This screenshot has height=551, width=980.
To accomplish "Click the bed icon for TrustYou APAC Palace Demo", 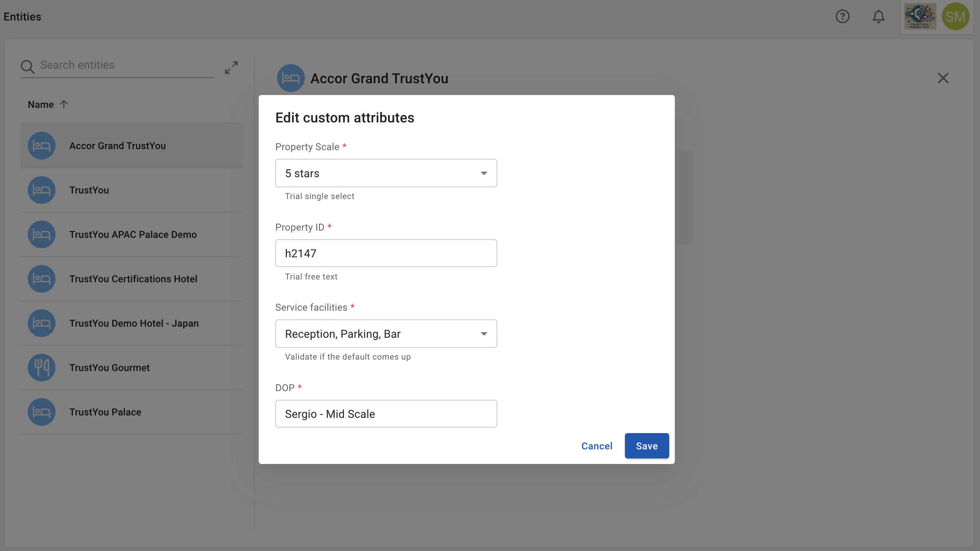I will [x=42, y=234].
